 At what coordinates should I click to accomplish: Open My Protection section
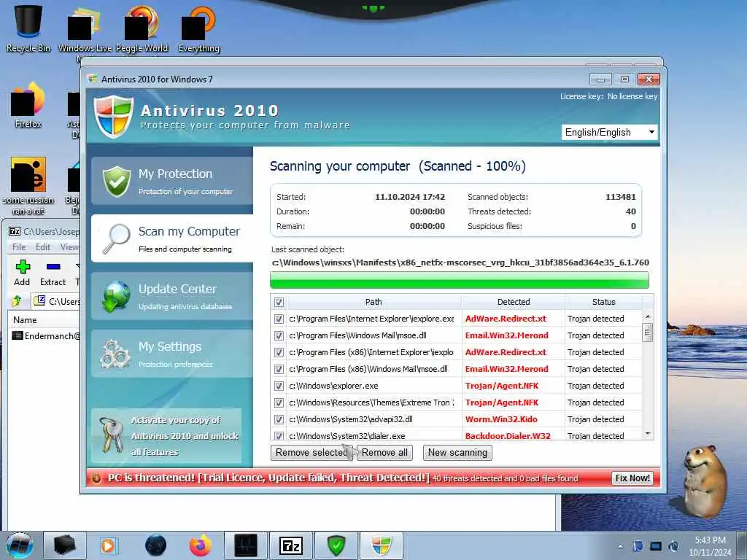tap(172, 181)
